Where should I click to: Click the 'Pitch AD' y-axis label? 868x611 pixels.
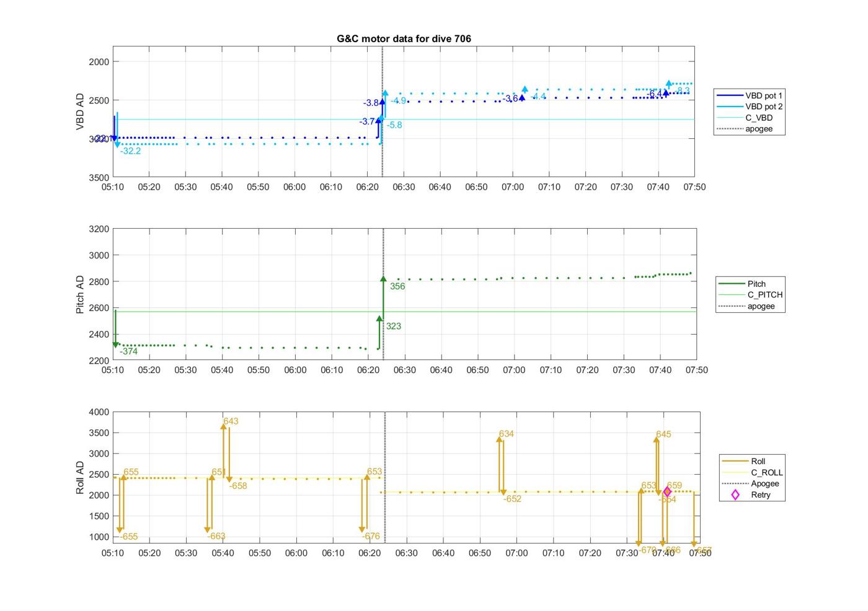click(x=80, y=294)
